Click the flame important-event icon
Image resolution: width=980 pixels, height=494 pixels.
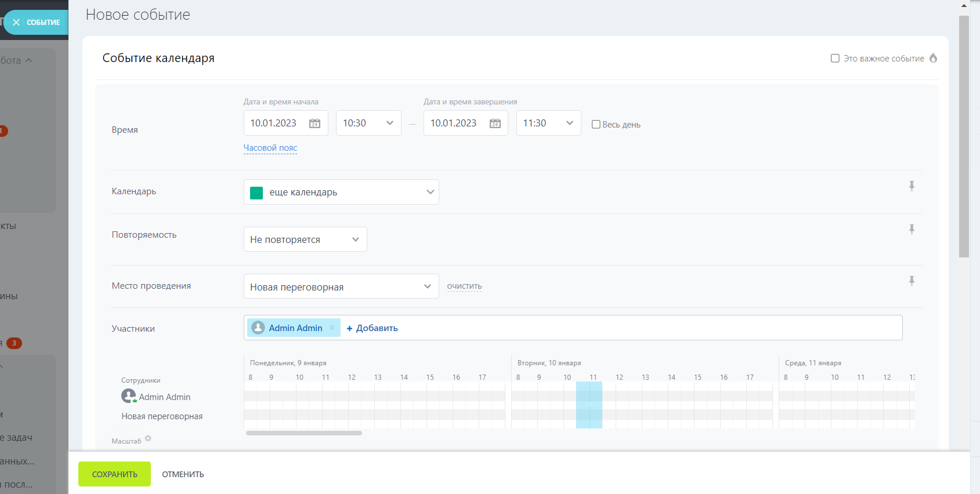pyautogui.click(x=933, y=58)
